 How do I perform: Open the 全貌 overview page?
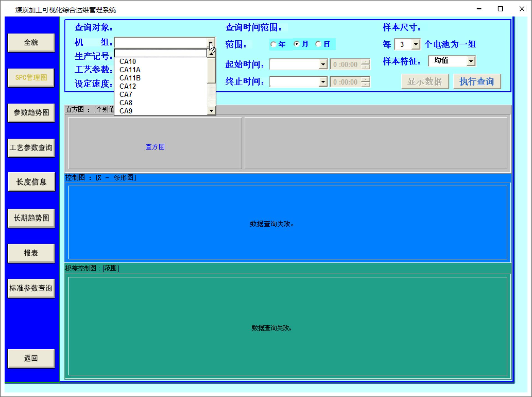[31, 42]
